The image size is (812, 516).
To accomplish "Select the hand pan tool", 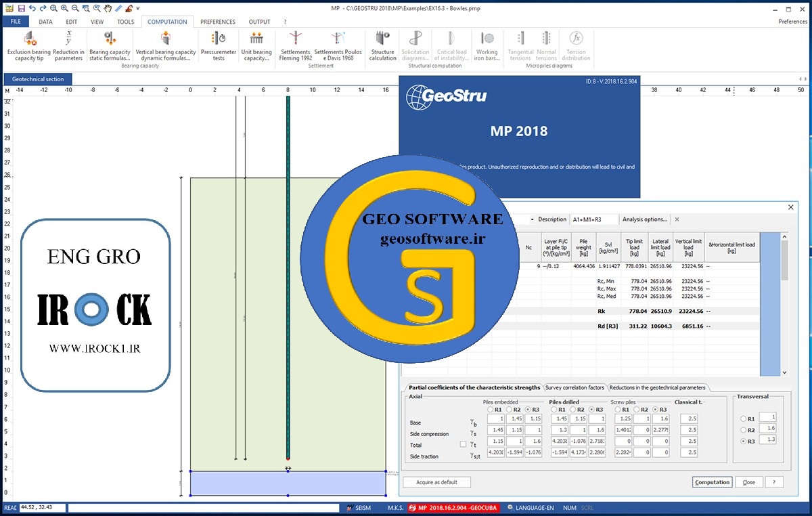I will pyautogui.click(x=108, y=8).
